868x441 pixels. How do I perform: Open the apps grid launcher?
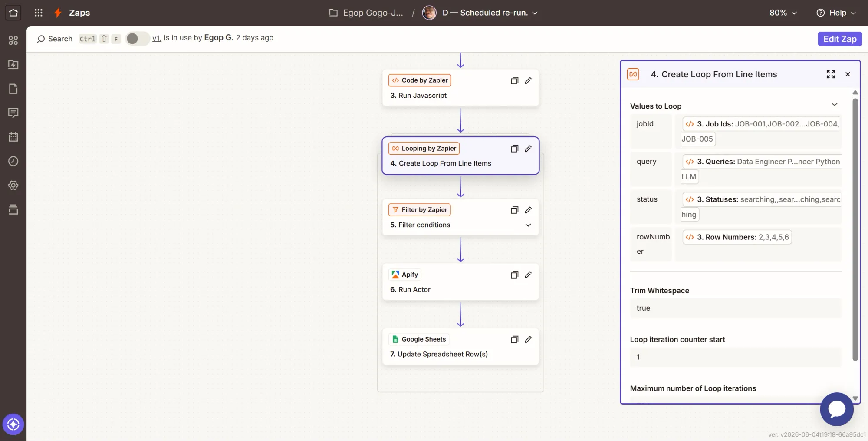(39, 13)
